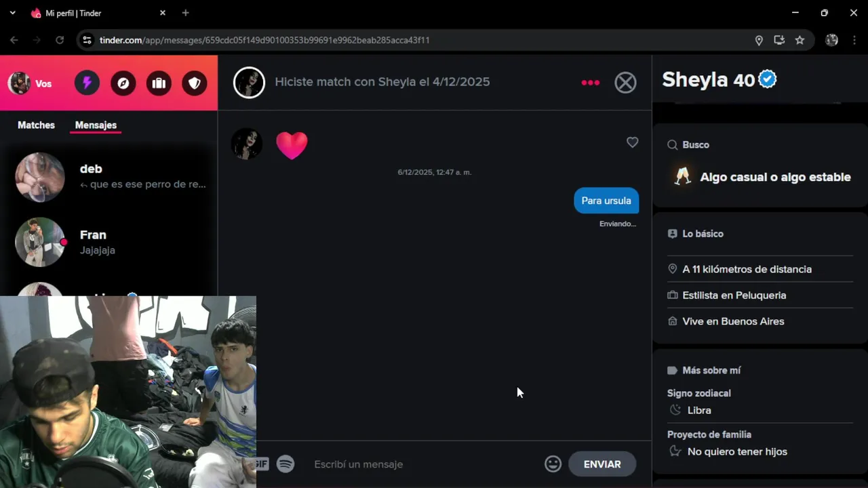Open the emoji picker smiley icon
Image resolution: width=868 pixels, height=488 pixels.
(x=553, y=464)
